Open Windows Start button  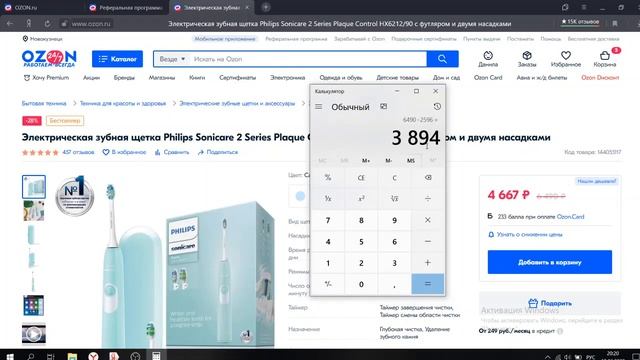point(10,356)
